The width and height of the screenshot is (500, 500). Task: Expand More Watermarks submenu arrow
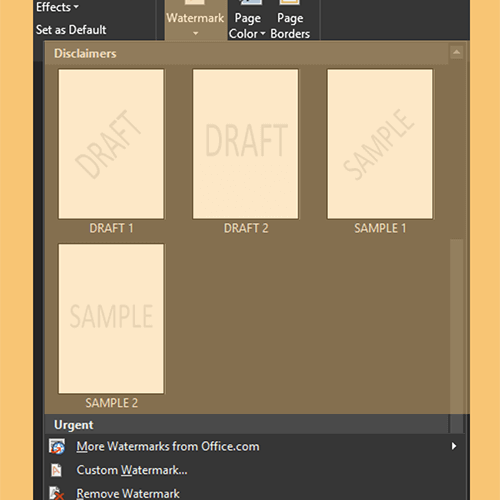point(454,446)
